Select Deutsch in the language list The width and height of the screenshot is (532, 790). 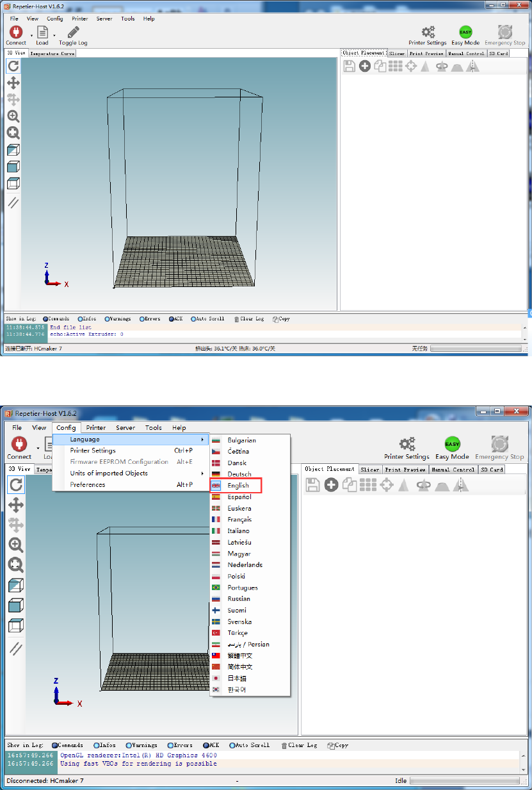[x=250, y=474]
